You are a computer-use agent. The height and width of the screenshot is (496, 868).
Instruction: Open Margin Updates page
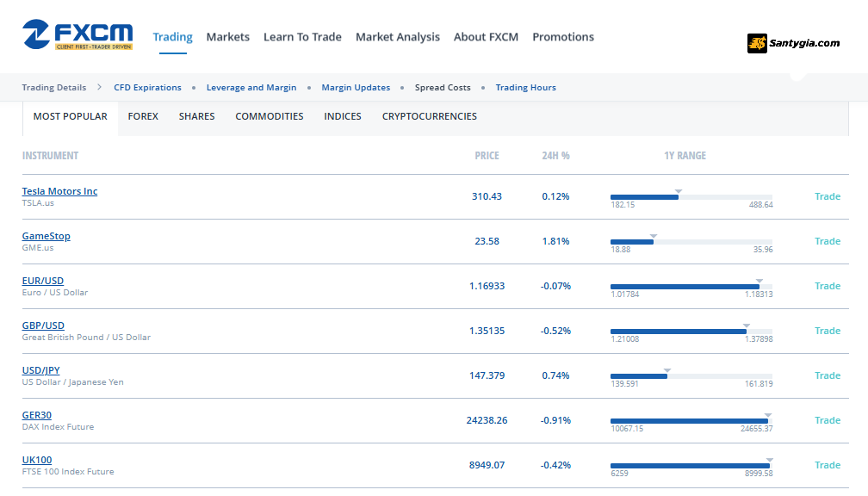[x=356, y=88]
